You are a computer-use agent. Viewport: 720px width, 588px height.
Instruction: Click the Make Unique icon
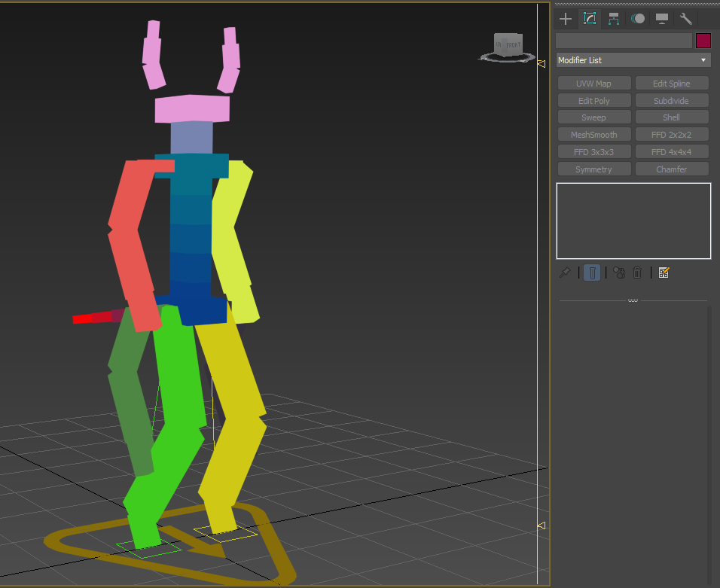click(619, 273)
